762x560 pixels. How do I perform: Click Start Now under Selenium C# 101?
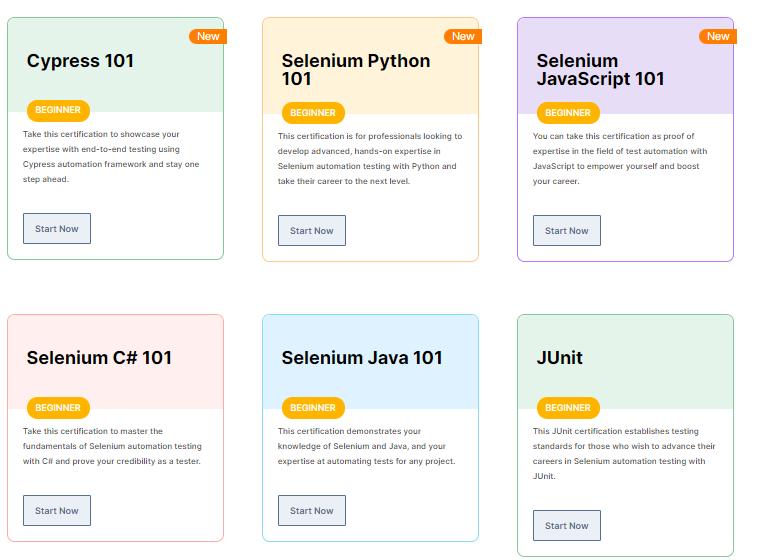pyautogui.click(x=57, y=511)
